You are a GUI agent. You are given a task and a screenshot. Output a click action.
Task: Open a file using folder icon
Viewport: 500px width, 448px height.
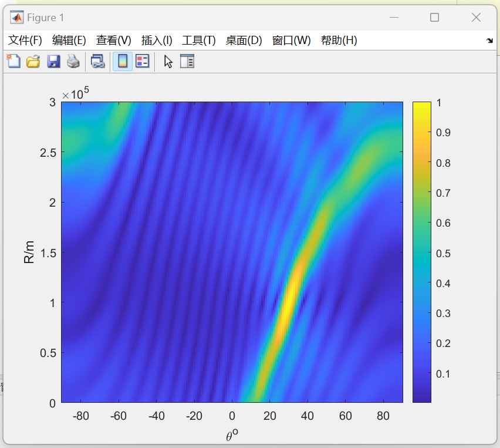(33, 61)
